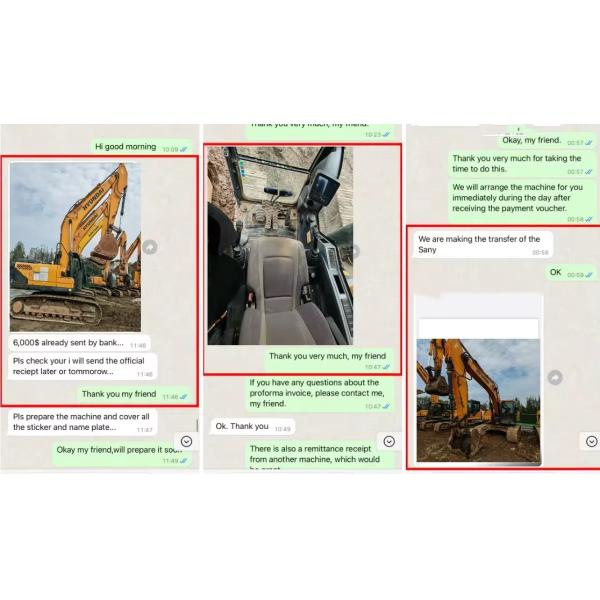
Task: Select the remittance receipt message
Action: [x=315, y=452]
